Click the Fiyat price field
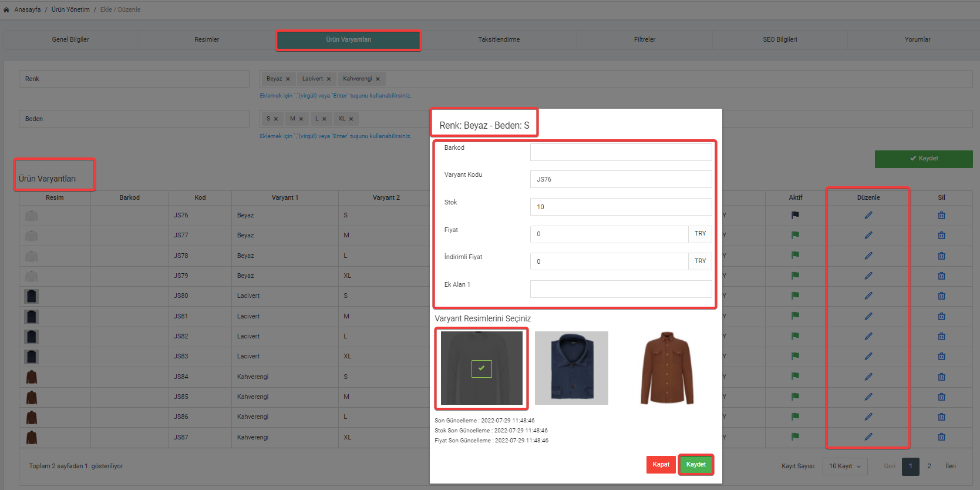Image resolution: width=980 pixels, height=490 pixels. (609, 234)
